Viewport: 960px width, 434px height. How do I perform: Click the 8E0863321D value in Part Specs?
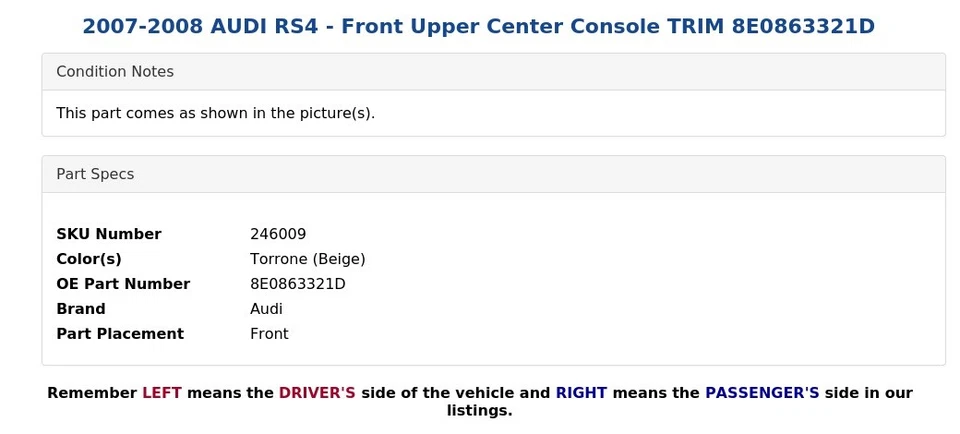pos(297,284)
